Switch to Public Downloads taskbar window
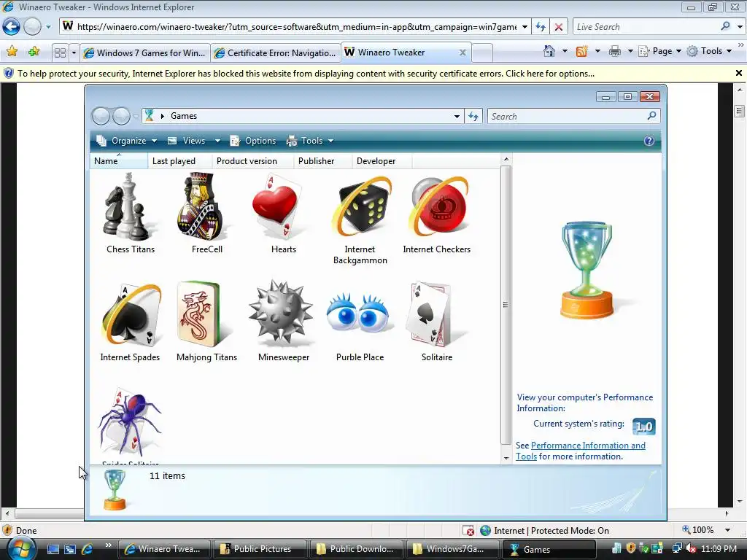 pos(356,549)
